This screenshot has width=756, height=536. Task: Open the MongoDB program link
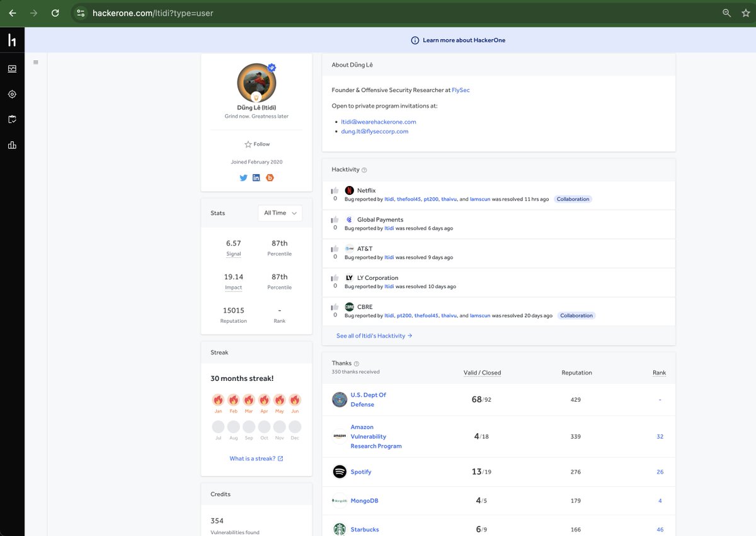[364, 501]
